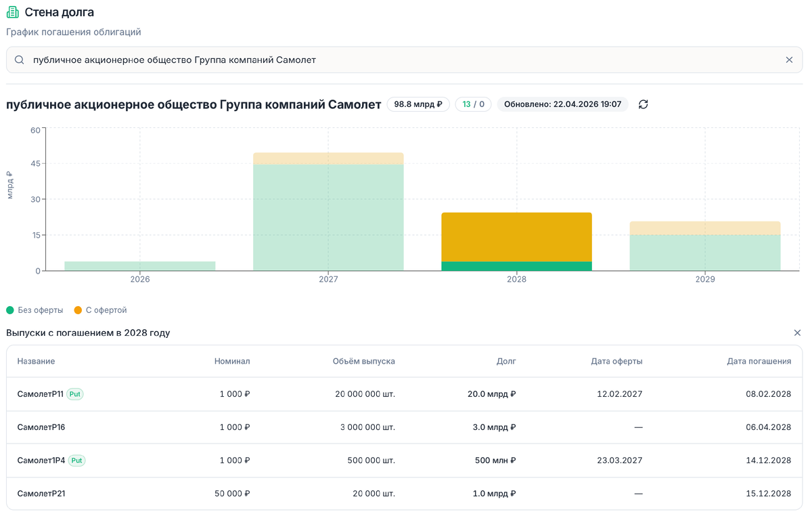Click the 'Номинал' column header
Viewport: 812px width, 516px height.
pyautogui.click(x=232, y=362)
